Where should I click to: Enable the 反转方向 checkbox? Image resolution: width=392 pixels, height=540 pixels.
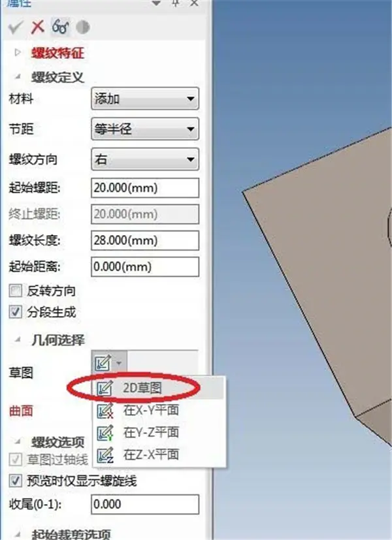point(16,291)
